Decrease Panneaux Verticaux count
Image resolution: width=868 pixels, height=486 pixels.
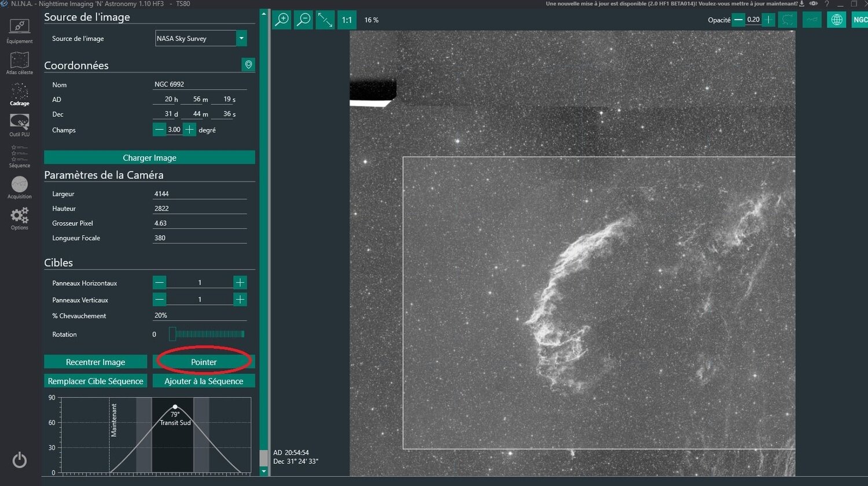pos(160,299)
